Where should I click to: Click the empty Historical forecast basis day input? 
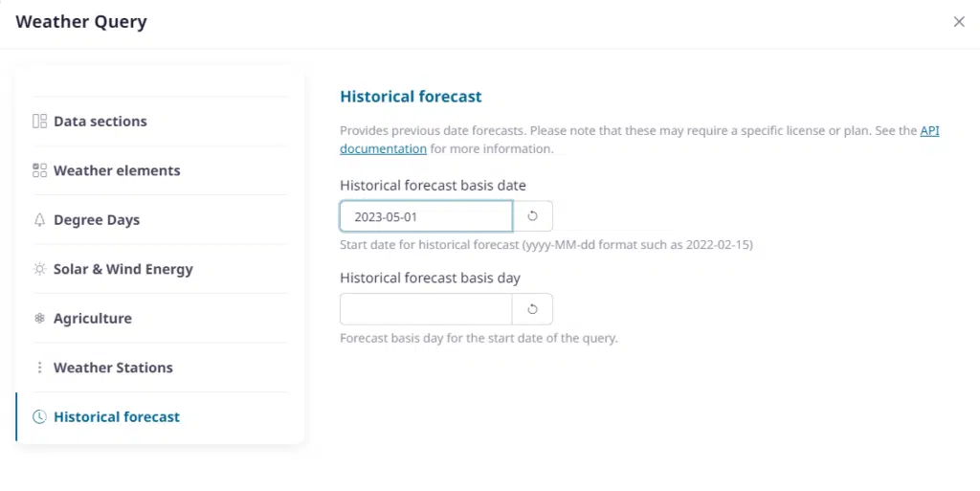click(426, 309)
